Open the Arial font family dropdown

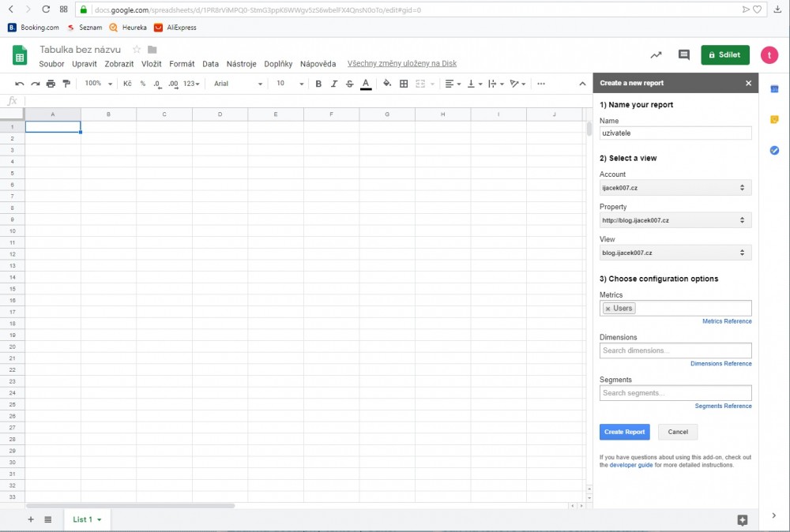(238, 84)
